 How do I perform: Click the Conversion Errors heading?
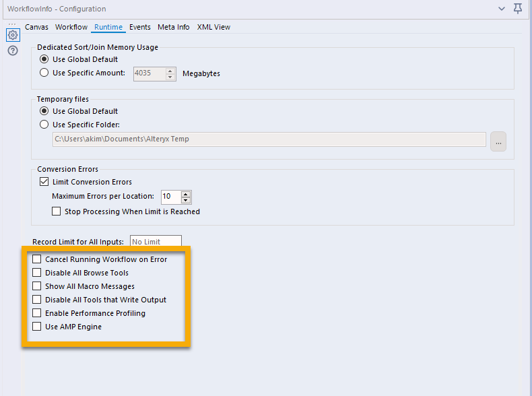(67, 169)
